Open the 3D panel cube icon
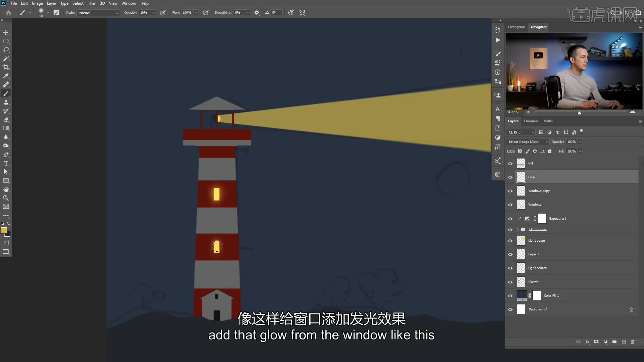644x362 pixels. tap(498, 174)
